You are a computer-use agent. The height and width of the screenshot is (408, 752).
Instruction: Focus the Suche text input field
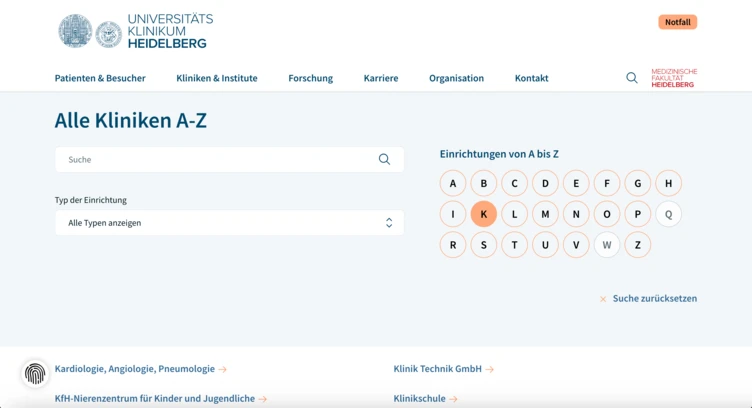tap(229, 160)
